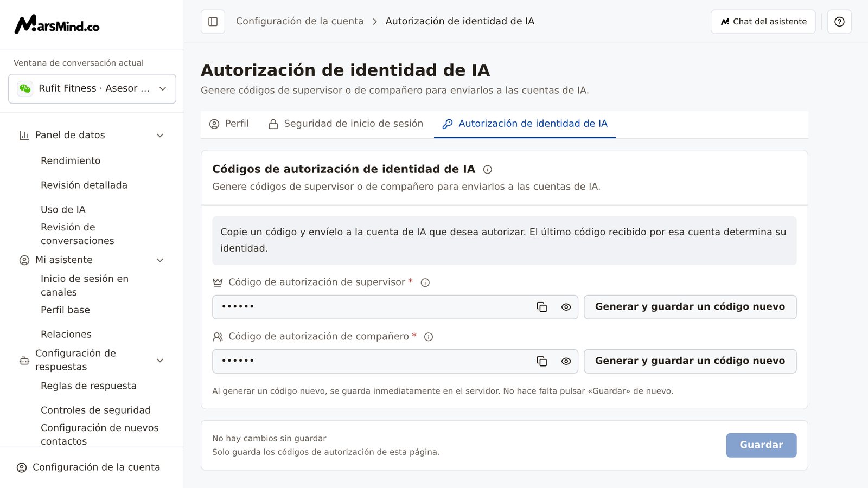Reveal the compañero code with eye icon
This screenshot has height=488, width=868.
coord(566,361)
